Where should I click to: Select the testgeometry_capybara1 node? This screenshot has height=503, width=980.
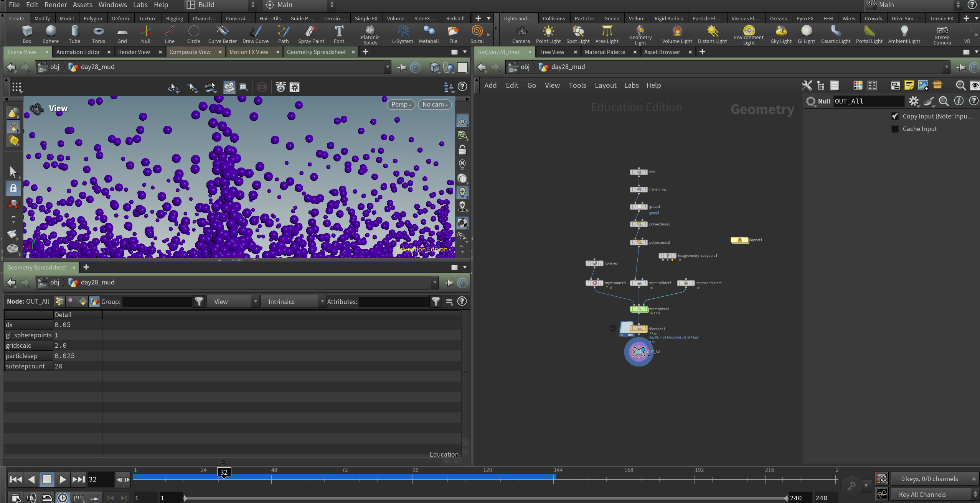(668, 256)
